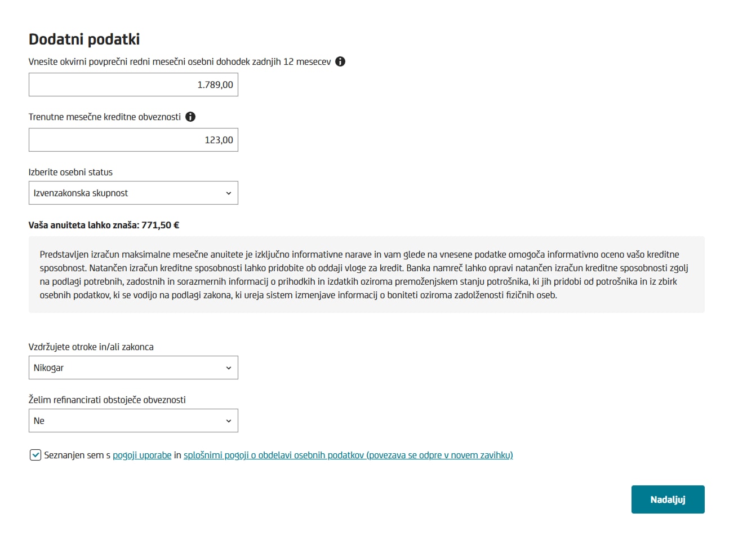Open the 'pogoji uporabe' link
The height and width of the screenshot is (544, 756).
click(x=142, y=455)
